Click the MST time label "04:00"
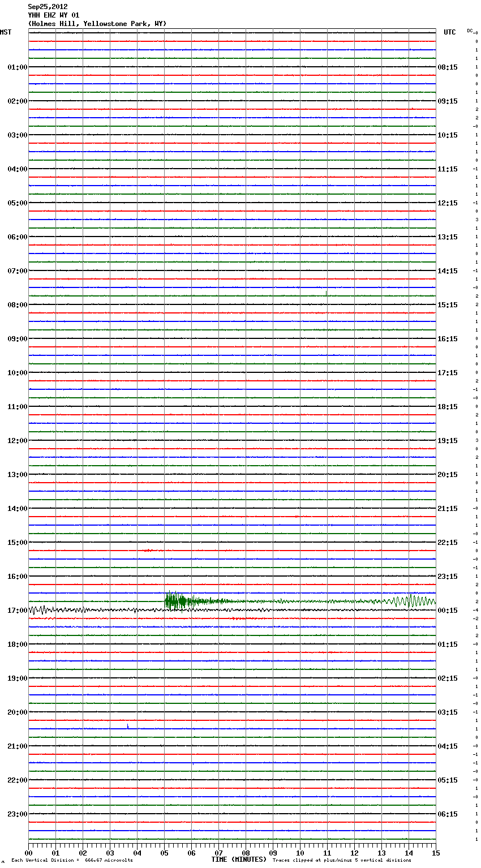Viewport: 481px width, 868px height. tap(18, 169)
